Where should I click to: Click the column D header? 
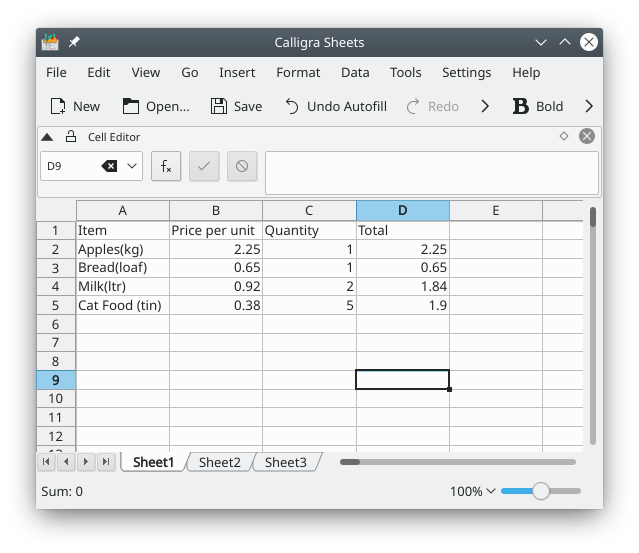[x=402, y=210]
